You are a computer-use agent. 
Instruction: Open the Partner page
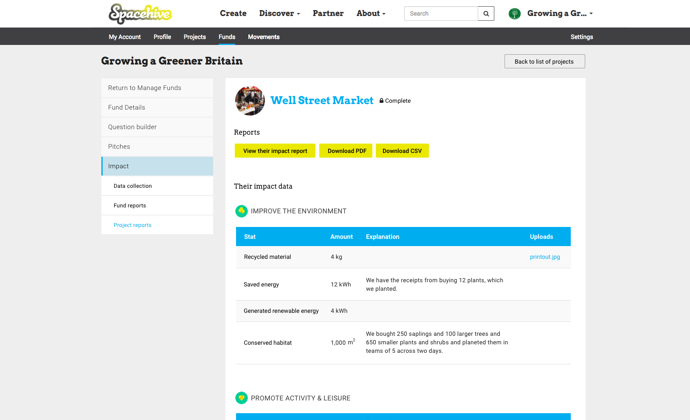pyautogui.click(x=328, y=13)
